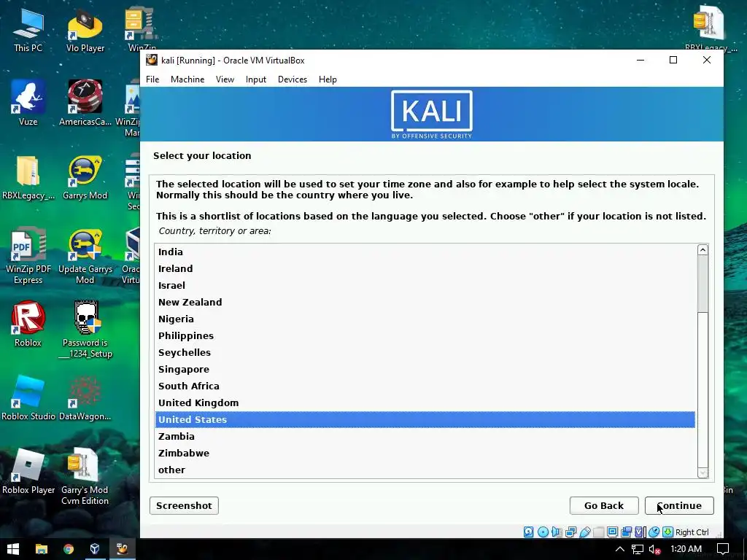747x560 pixels.
Task: Choose Zambia from the country list
Action: point(425,436)
